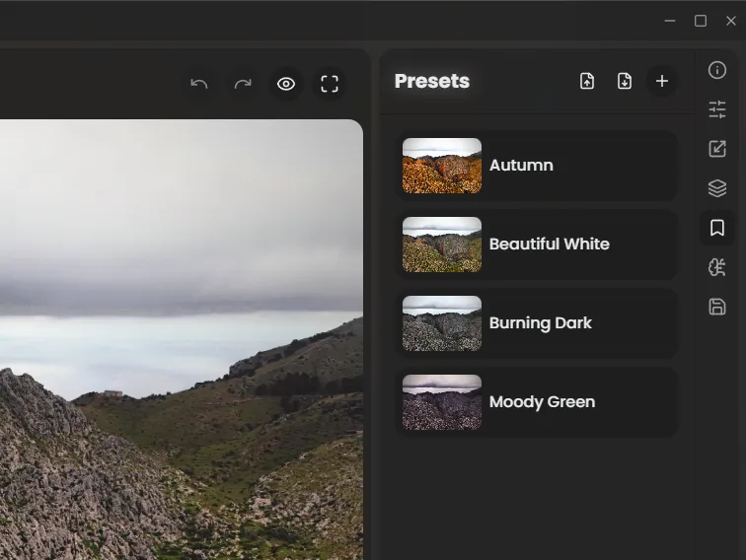Open the save floppy disk panel
The image size is (746, 560).
717,307
